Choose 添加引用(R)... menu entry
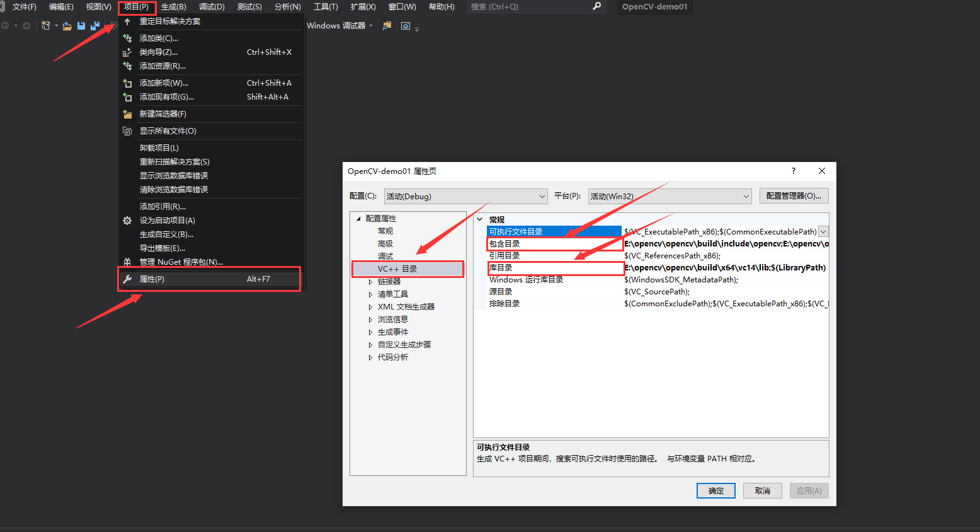The height and width of the screenshot is (532, 980). tap(211, 207)
